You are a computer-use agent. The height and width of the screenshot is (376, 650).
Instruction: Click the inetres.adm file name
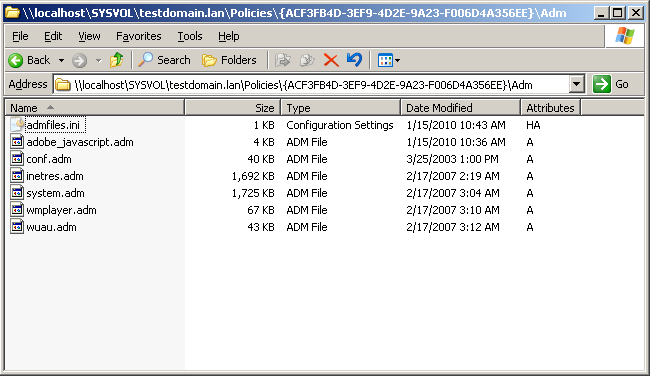(x=55, y=176)
